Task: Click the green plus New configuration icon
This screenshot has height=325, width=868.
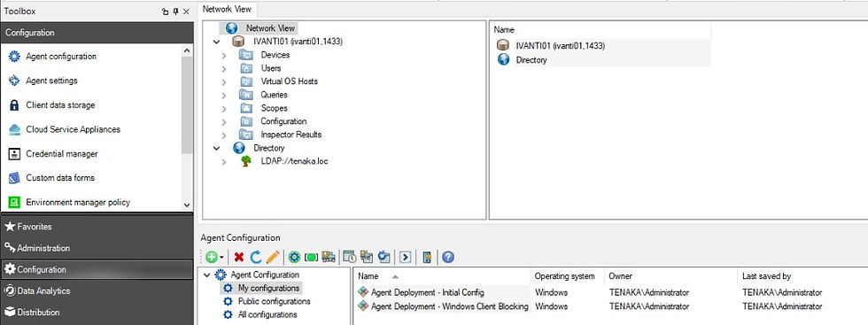Action: (212, 257)
